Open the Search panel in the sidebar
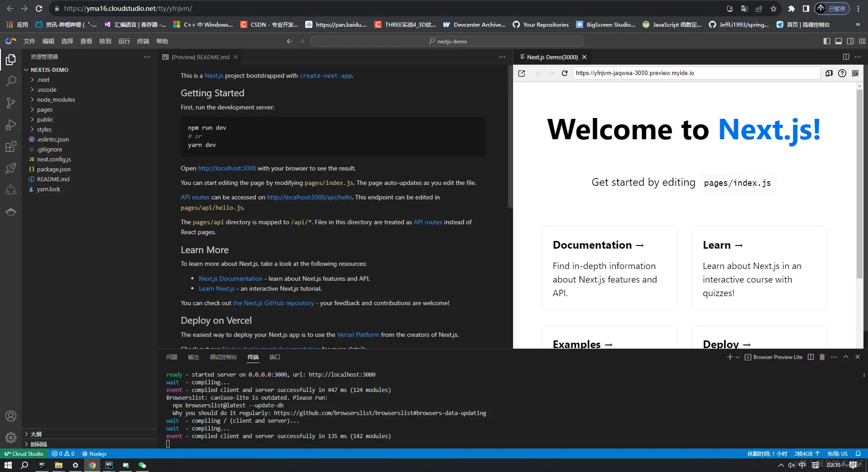868x472 pixels. coord(11,81)
